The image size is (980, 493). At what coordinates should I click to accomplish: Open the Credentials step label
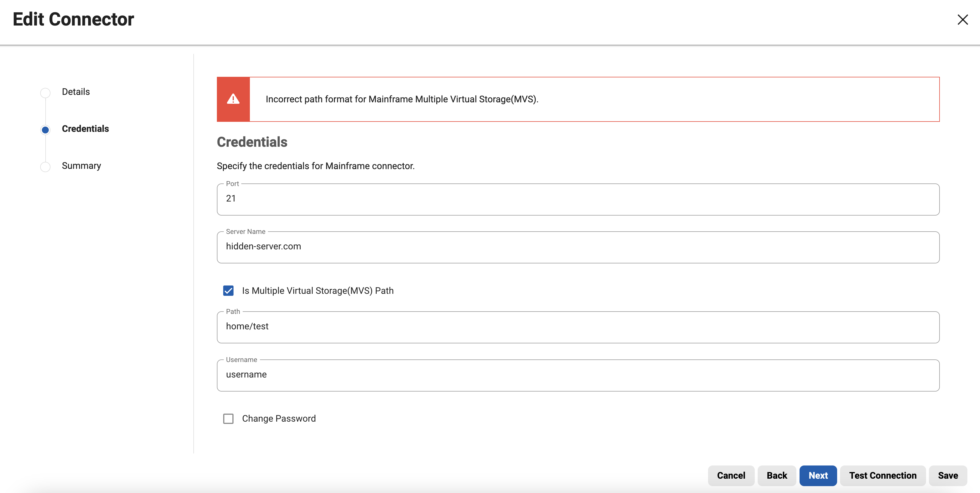point(85,129)
